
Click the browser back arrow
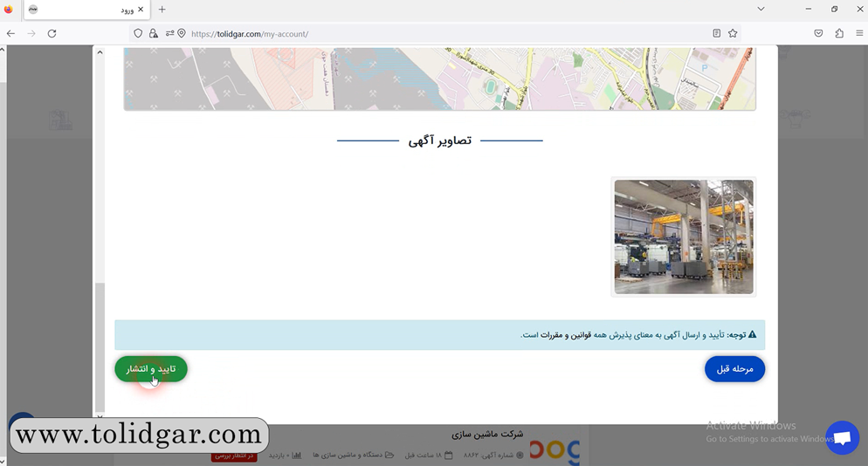click(10, 34)
